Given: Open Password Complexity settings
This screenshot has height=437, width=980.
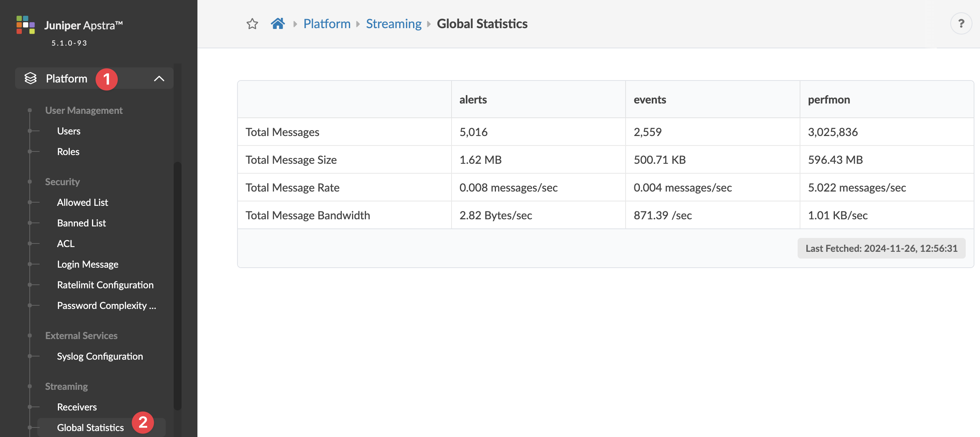Looking at the screenshot, I should [x=106, y=305].
